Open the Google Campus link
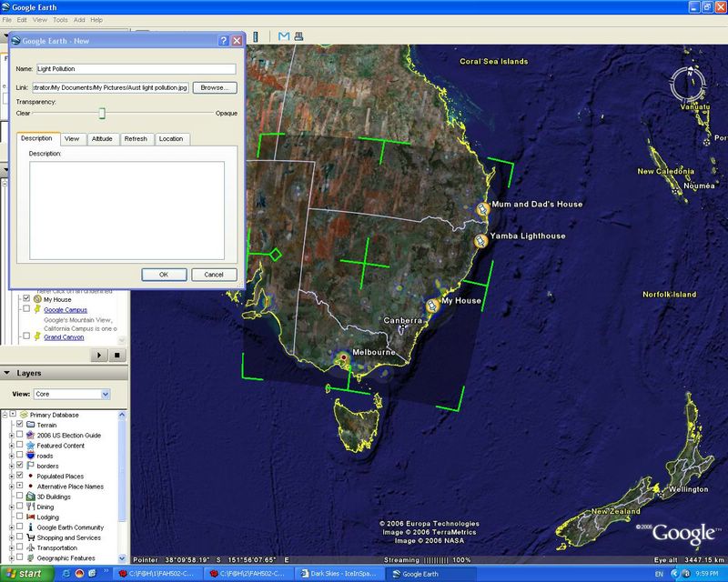This screenshot has width=728, height=582. coord(66,309)
